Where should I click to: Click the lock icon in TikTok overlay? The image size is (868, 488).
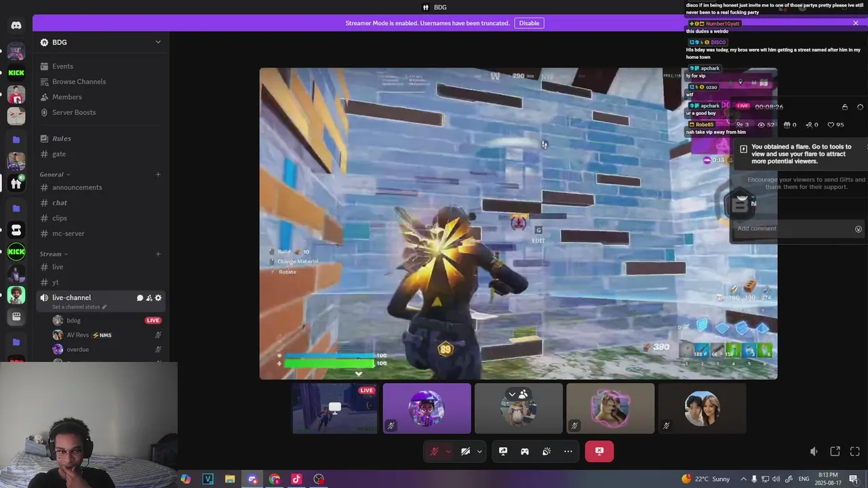845,107
